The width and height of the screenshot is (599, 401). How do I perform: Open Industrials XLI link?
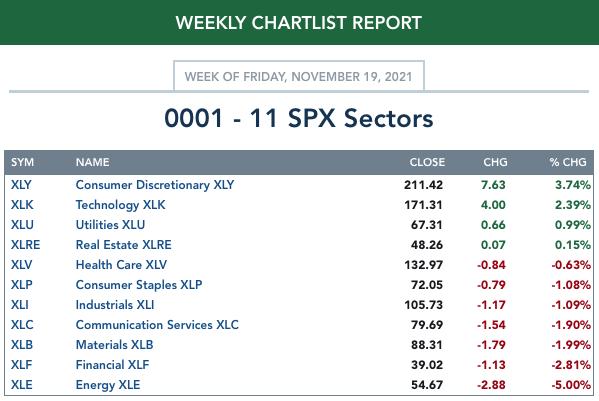[x=115, y=305]
